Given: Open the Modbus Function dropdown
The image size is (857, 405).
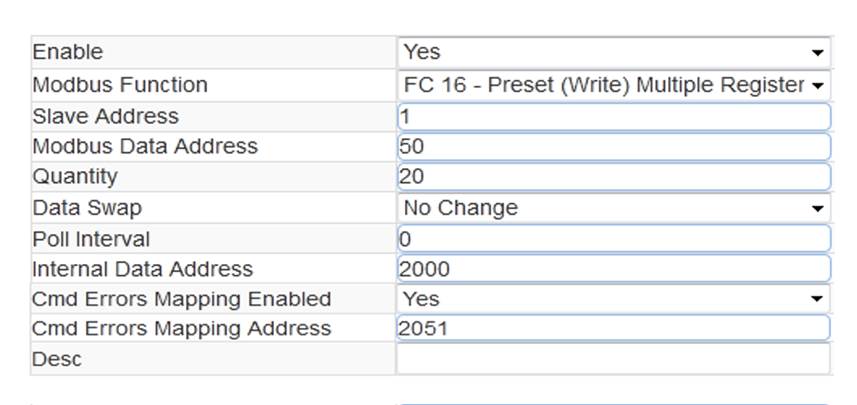Looking at the screenshot, I should (614, 85).
